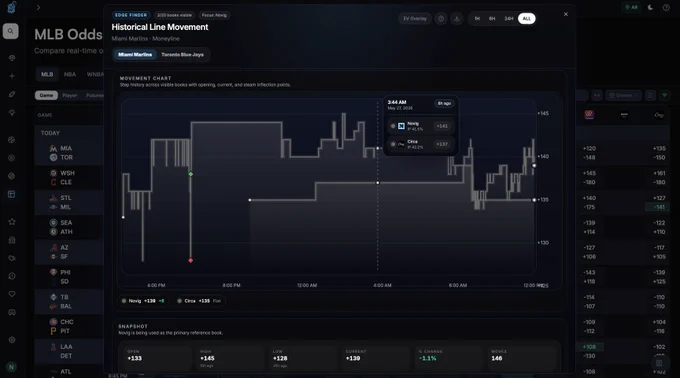Open the LAA vs DET game row

(69, 351)
